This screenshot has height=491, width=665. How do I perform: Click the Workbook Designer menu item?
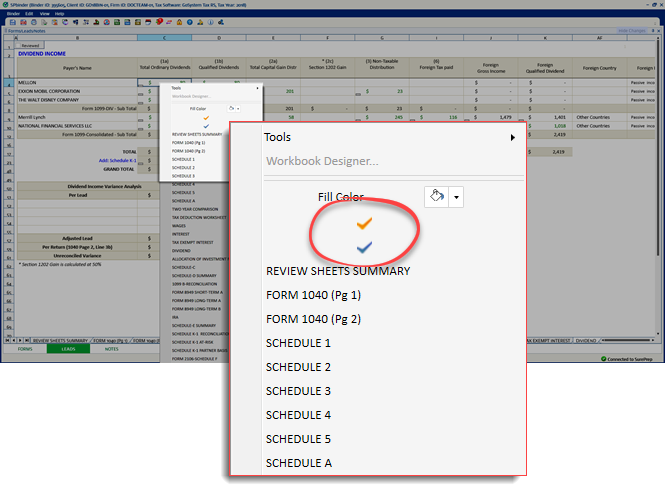click(x=322, y=160)
